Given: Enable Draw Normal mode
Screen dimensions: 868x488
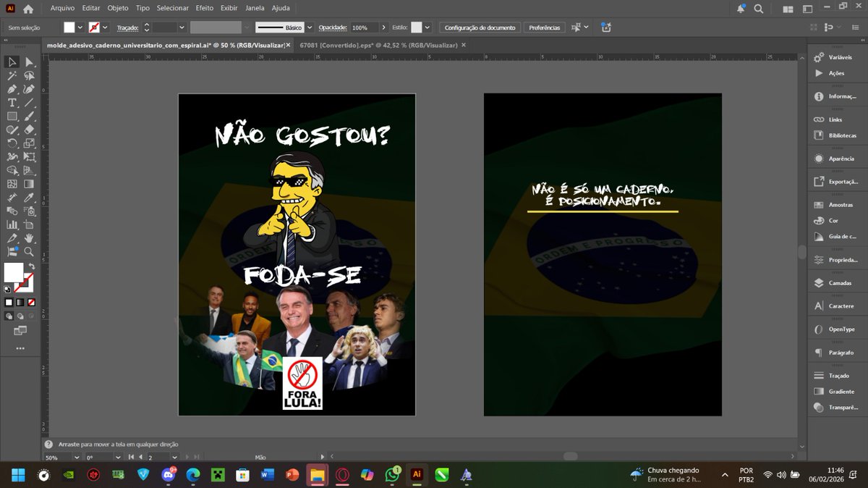Looking at the screenshot, I should point(9,316).
